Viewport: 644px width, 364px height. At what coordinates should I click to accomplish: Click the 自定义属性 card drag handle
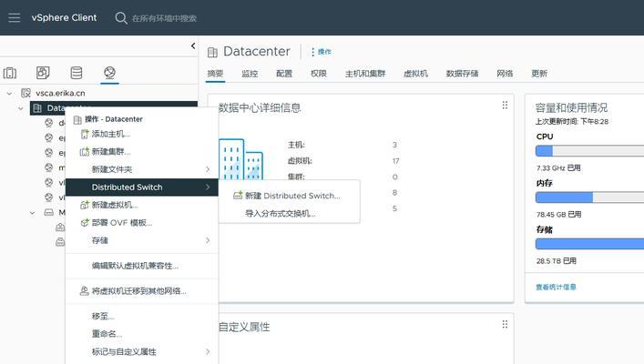[505, 325]
